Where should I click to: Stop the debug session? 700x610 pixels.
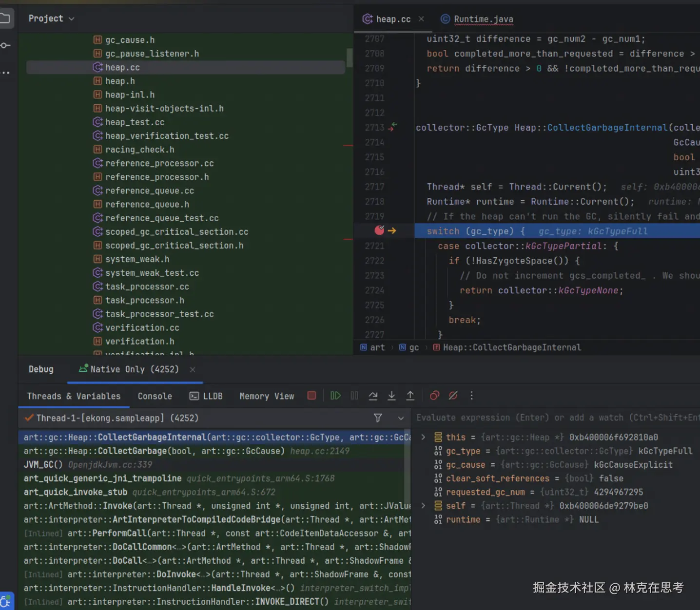[x=311, y=396]
